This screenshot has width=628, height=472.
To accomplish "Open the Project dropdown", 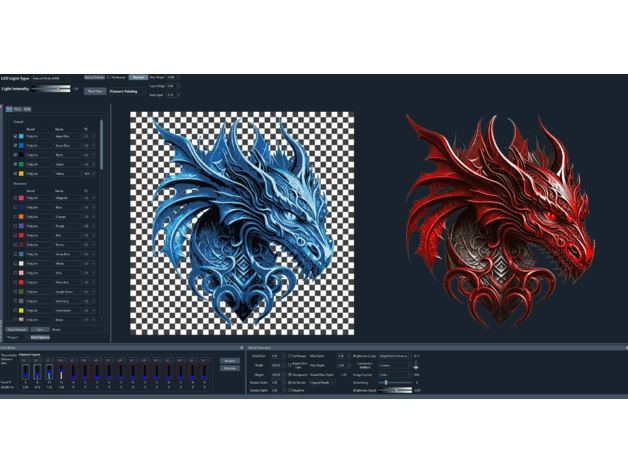I will point(17,337).
